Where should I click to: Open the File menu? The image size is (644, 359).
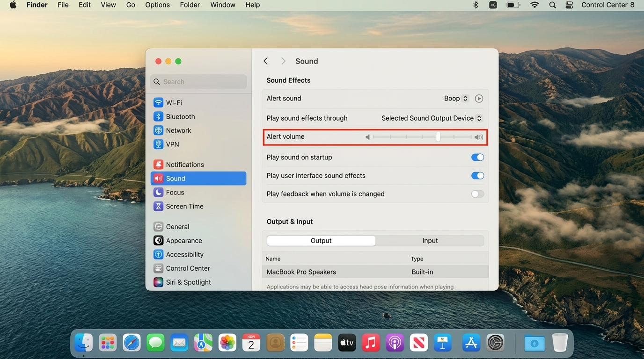(x=63, y=5)
